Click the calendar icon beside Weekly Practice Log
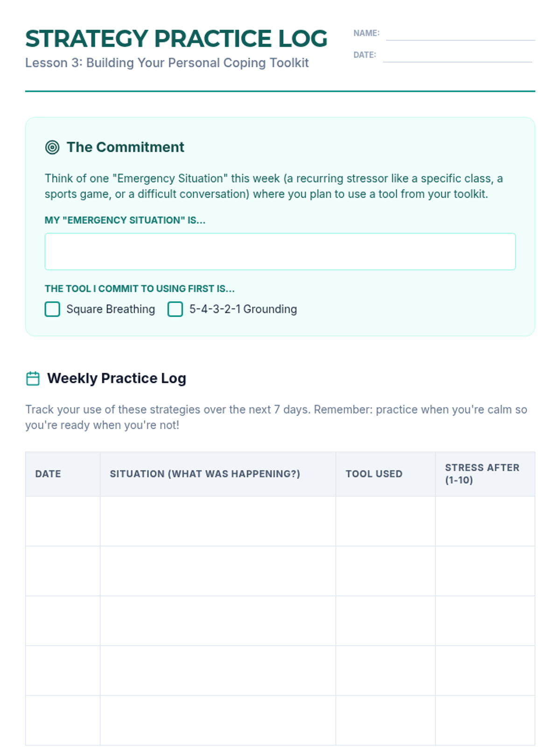560x747 pixels. [x=33, y=378]
